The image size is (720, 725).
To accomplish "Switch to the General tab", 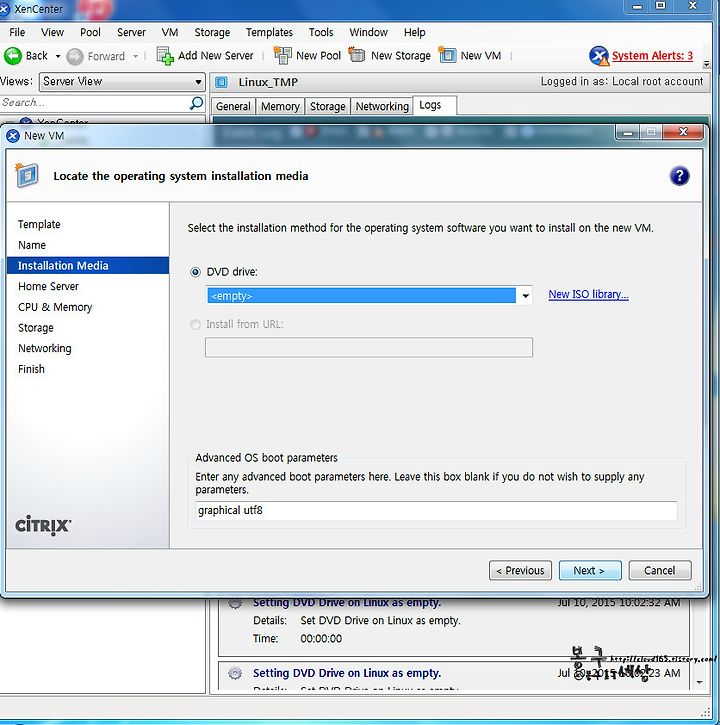I will [233, 106].
